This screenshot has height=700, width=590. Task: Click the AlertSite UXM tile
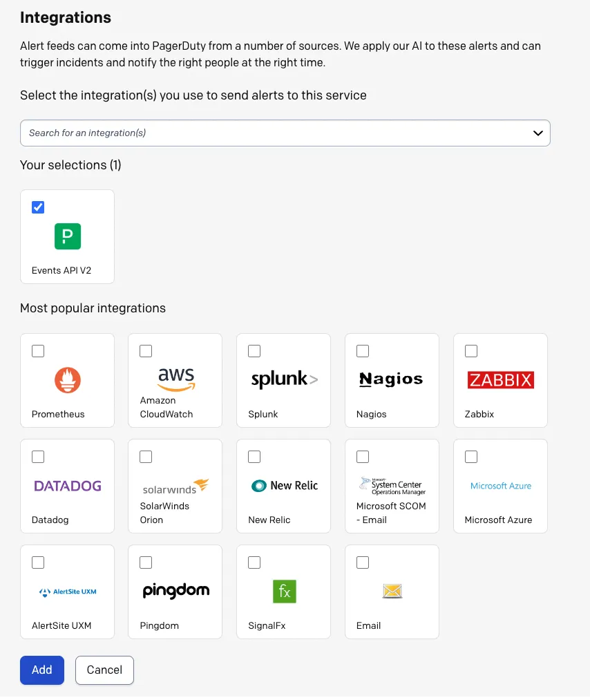(x=67, y=592)
